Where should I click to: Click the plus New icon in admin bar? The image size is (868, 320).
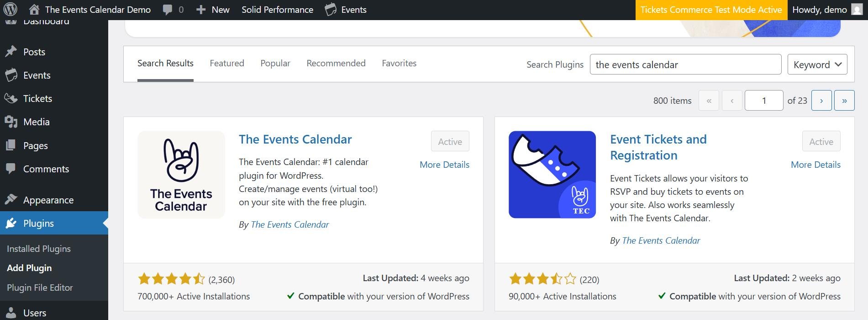201,10
